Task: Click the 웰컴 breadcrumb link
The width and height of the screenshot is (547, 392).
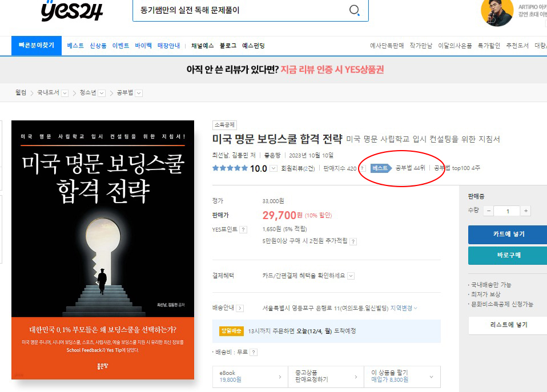Action: [x=21, y=92]
